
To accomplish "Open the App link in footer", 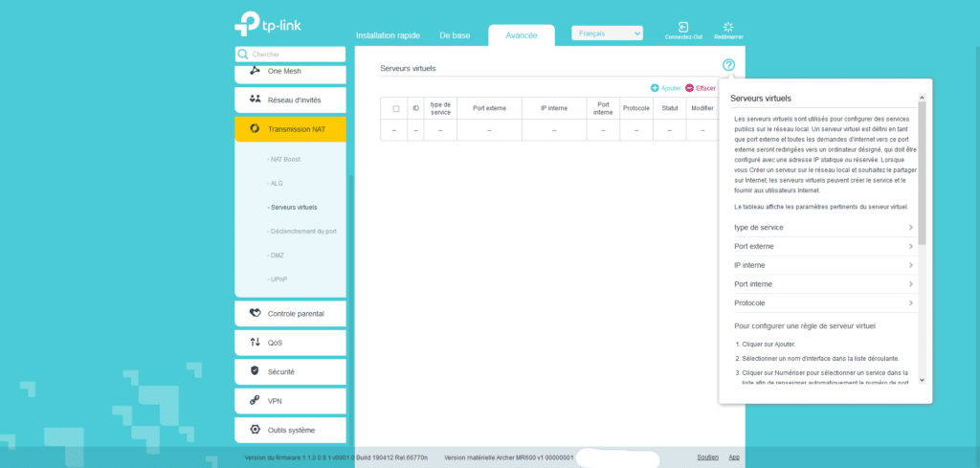I will click(734, 457).
